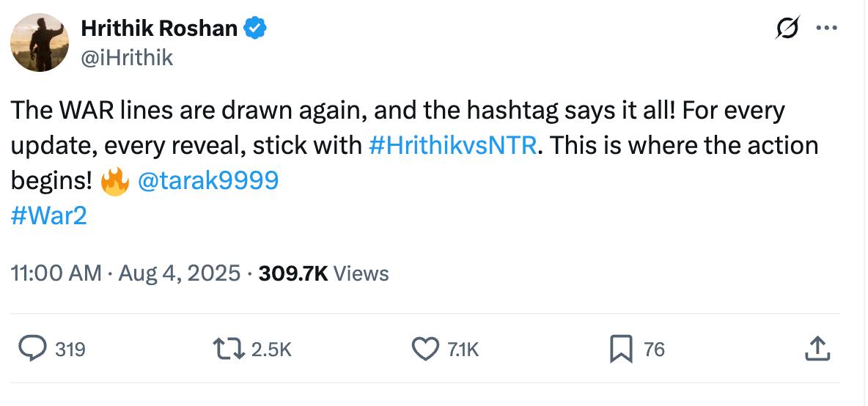The width and height of the screenshot is (868, 406).
Task: Like the post with the heart icon
Action: point(425,349)
